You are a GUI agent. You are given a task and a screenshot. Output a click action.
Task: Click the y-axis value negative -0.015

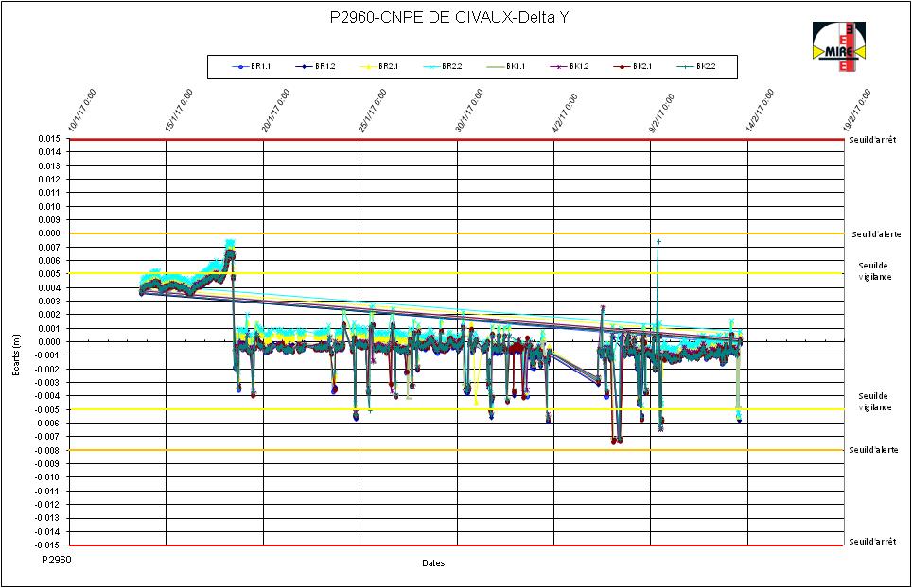tap(47, 545)
